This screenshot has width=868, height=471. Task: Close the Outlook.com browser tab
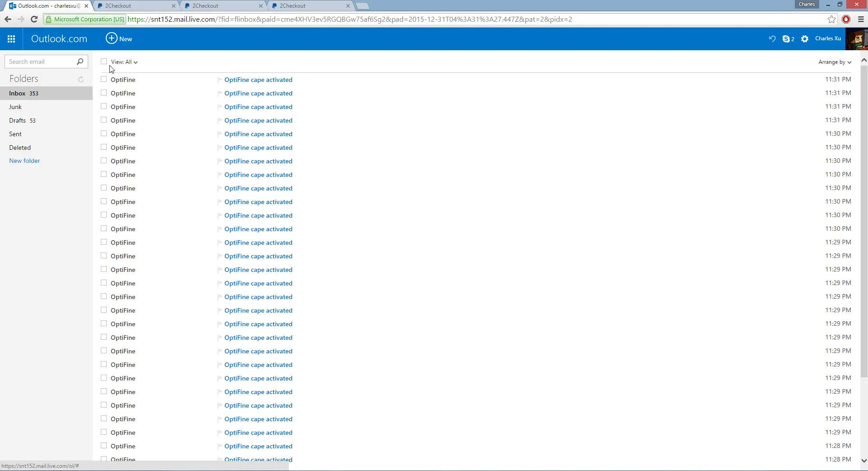tap(86, 6)
